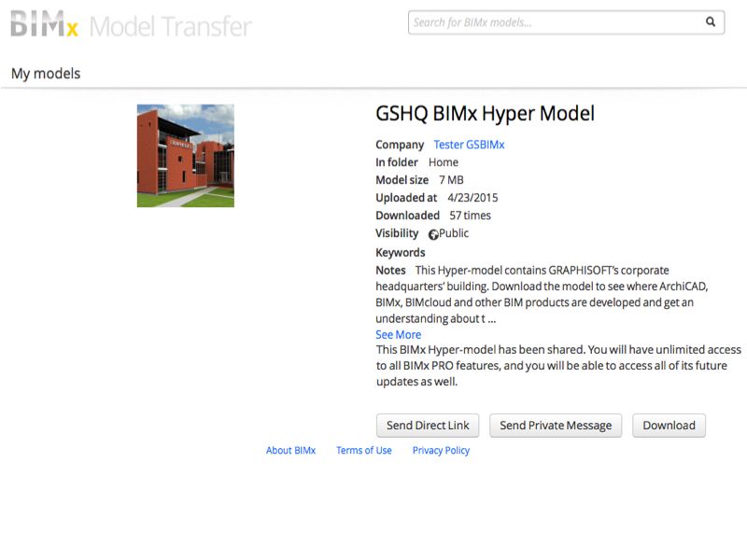Click the Public visibility label
Viewport: 747px width, 560px height.
(453, 233)
